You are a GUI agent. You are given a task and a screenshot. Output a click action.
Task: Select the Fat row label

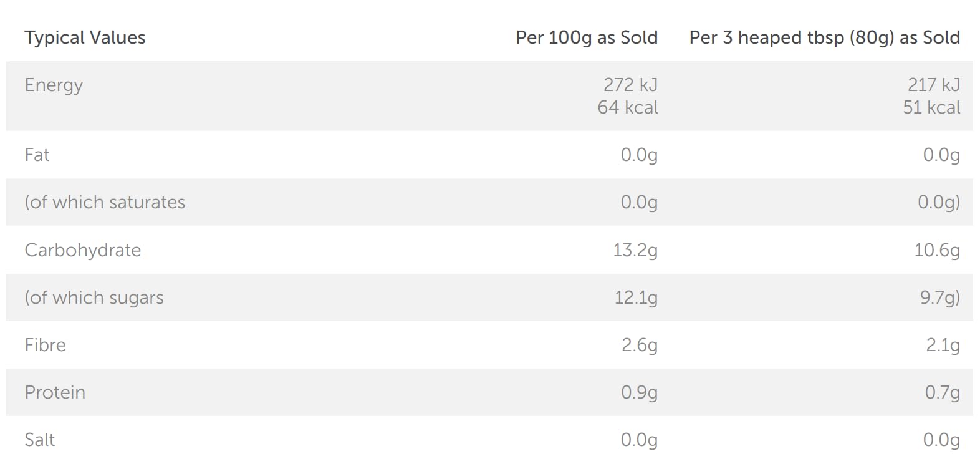(x=37, y=155)
